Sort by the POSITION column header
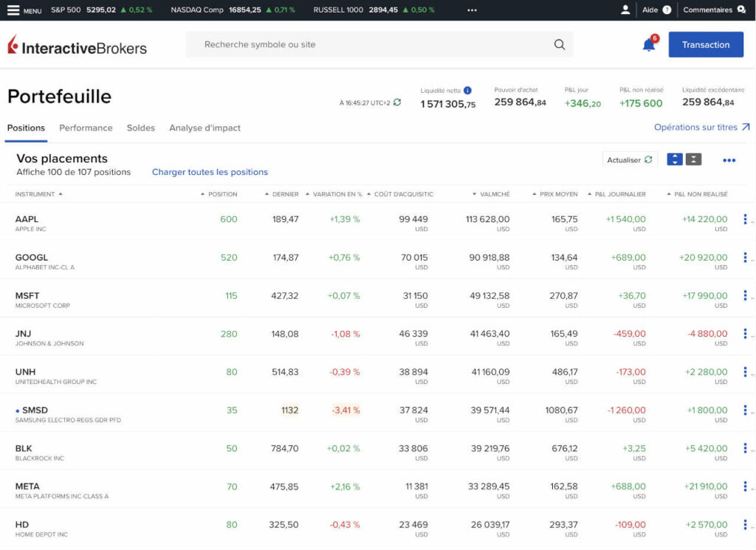The image size is (756, 550). click(x=219, y=194)
